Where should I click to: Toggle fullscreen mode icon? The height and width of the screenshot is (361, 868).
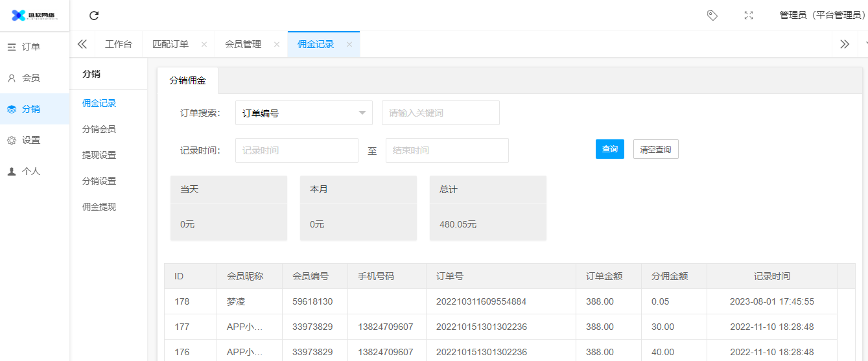(749, 16)
